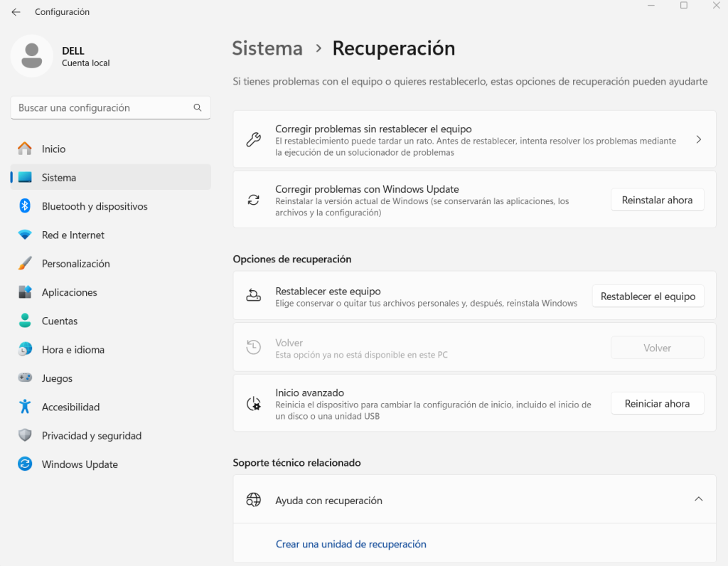Screen dimensions: 728x566
Task: Go to Accesibilidad settings
Action: tap(110, 407)
